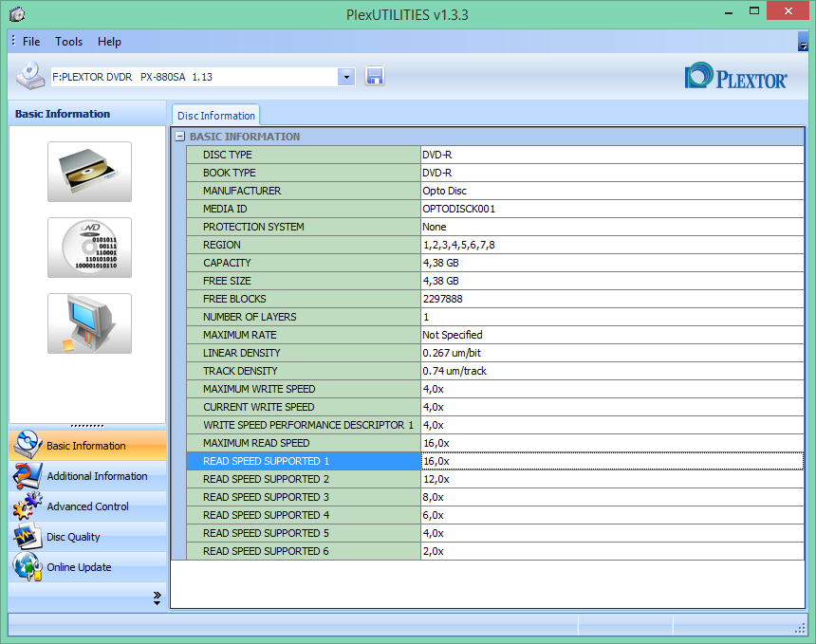This screenshot has height=644, width=816.
Task: Click the Basic Information panel header
Action: tap(87, 114)
